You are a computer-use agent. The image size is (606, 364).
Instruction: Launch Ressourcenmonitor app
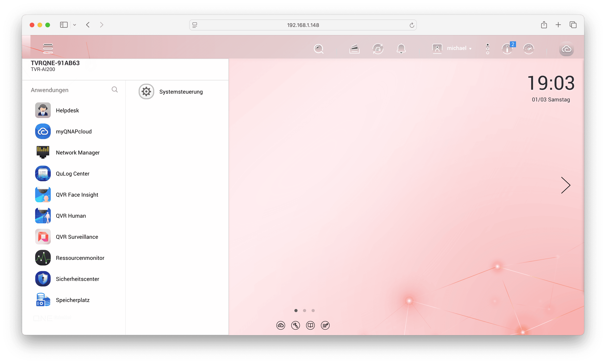coord(80,258)
